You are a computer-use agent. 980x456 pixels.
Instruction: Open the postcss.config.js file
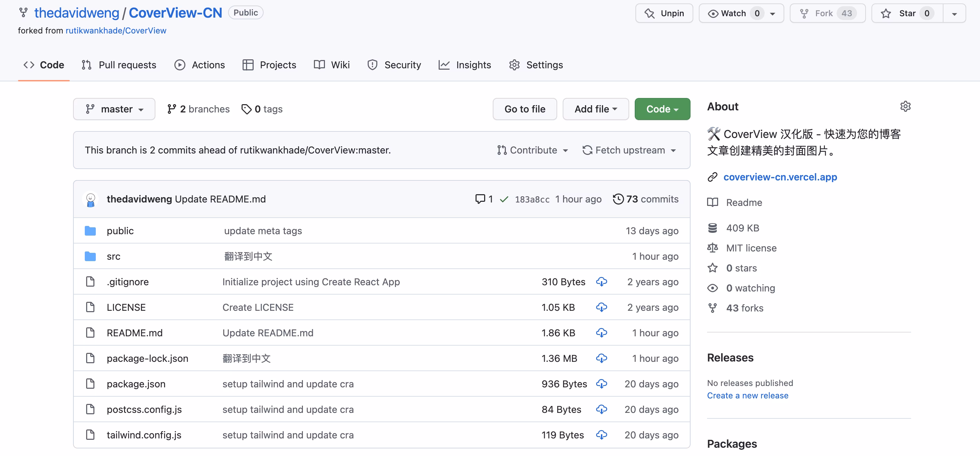click(144, 409)
